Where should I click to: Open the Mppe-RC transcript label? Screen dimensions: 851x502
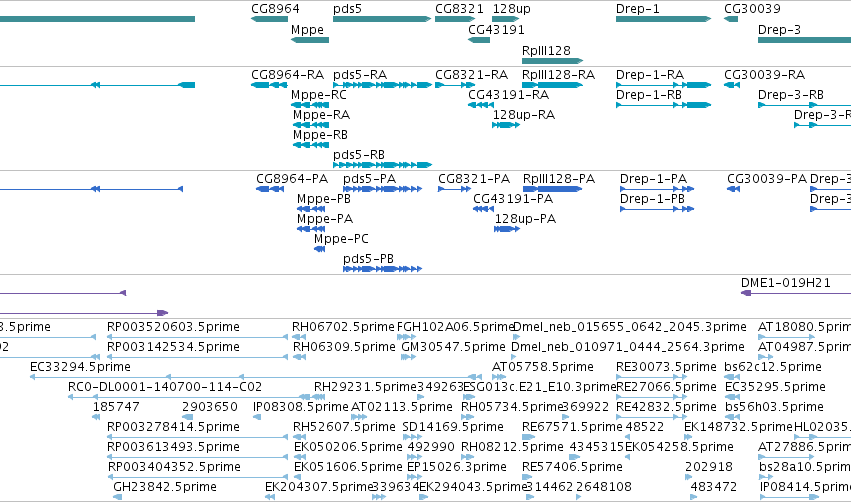point(319,95)
